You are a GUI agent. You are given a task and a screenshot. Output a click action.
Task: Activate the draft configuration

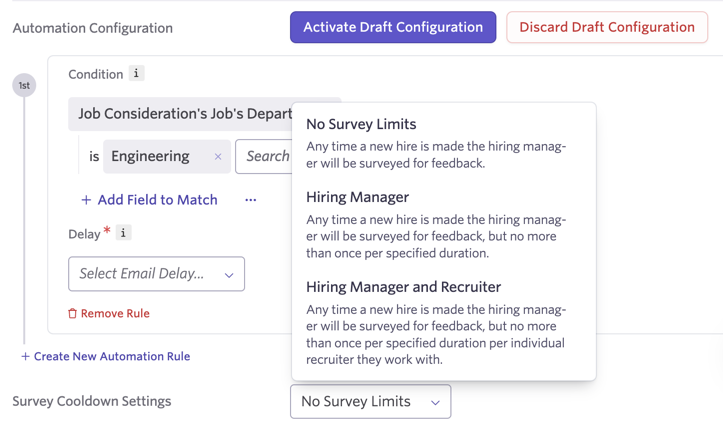393,27
